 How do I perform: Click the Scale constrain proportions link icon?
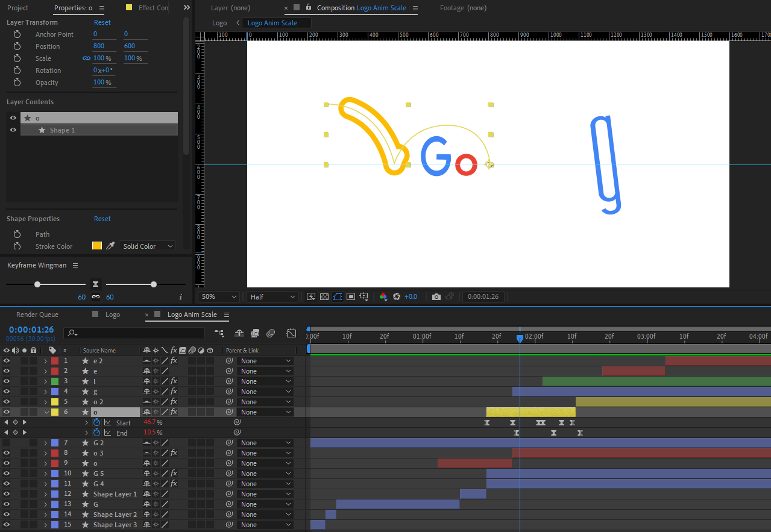click(x=86, y=58)
